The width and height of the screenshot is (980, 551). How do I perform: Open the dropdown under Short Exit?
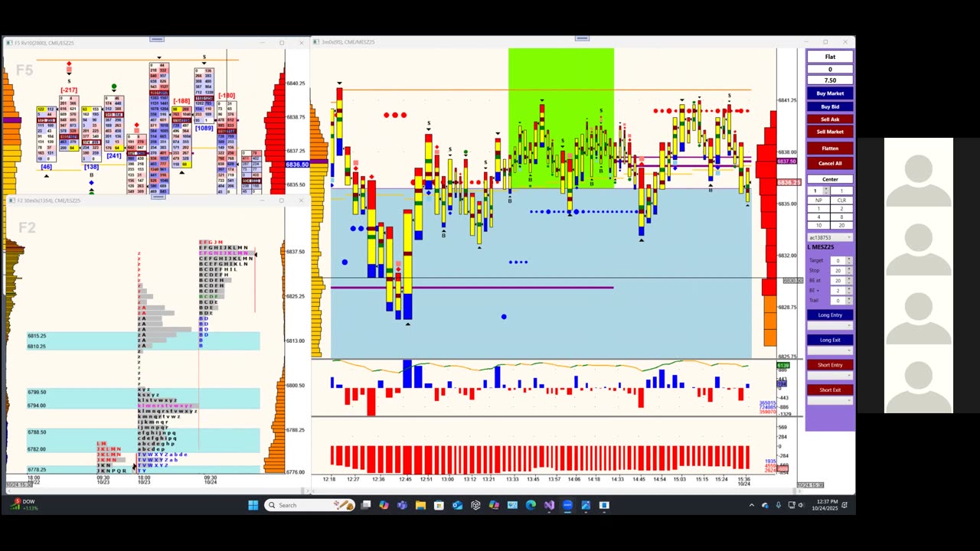[x=830, y=400]
